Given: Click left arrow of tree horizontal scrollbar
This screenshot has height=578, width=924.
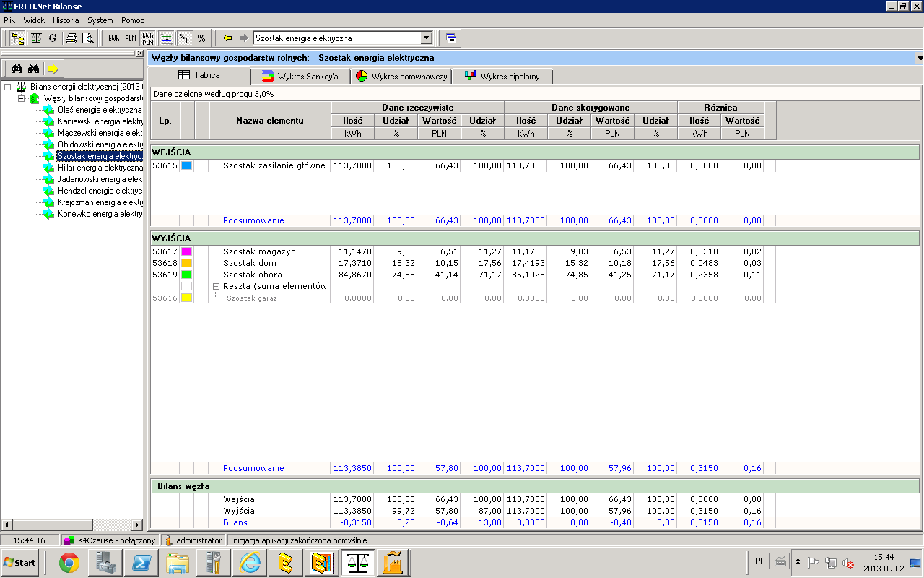Looking at the screenshot, I should pyautogui.click(x=6, y=525).
